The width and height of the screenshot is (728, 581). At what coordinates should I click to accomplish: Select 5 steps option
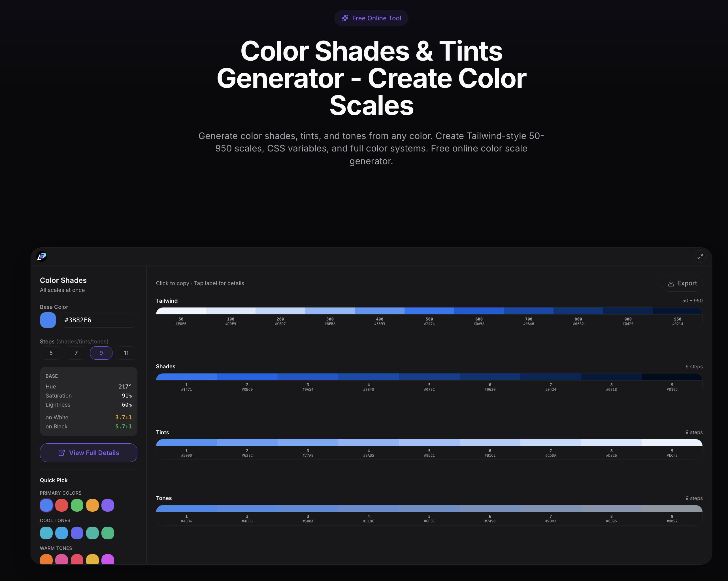pyautogui.click(x=51, y=353)
